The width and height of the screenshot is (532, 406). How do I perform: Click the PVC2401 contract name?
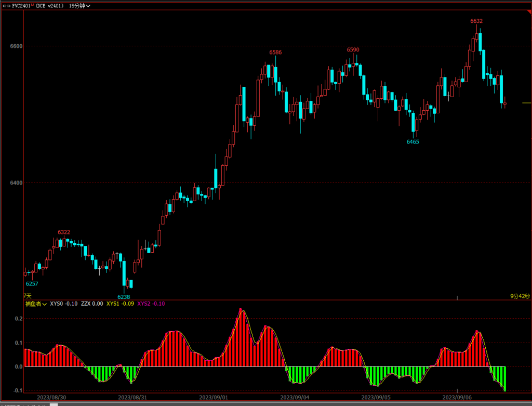pos(21,6)
